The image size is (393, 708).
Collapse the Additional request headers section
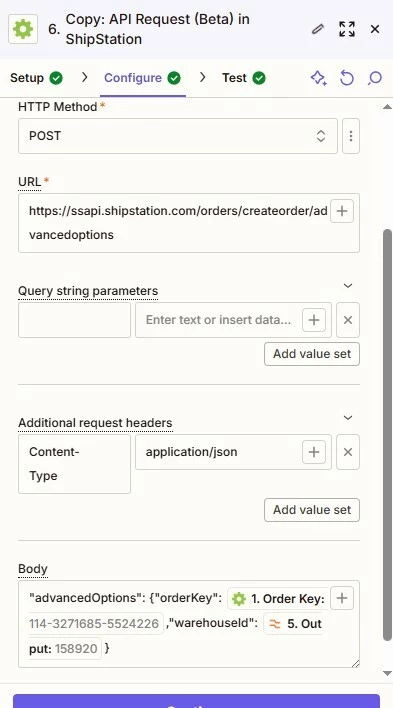pos(348,417)
